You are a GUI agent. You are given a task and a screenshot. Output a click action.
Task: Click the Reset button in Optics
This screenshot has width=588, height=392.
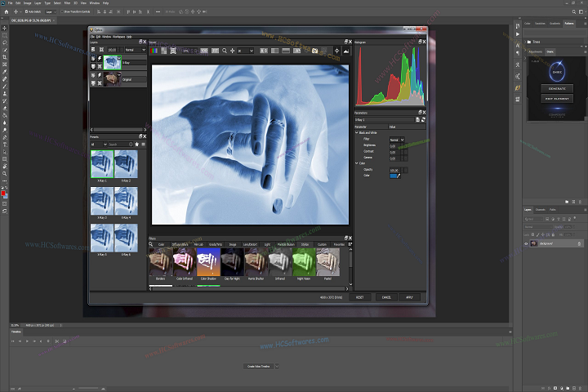click(x=360, y=297)
